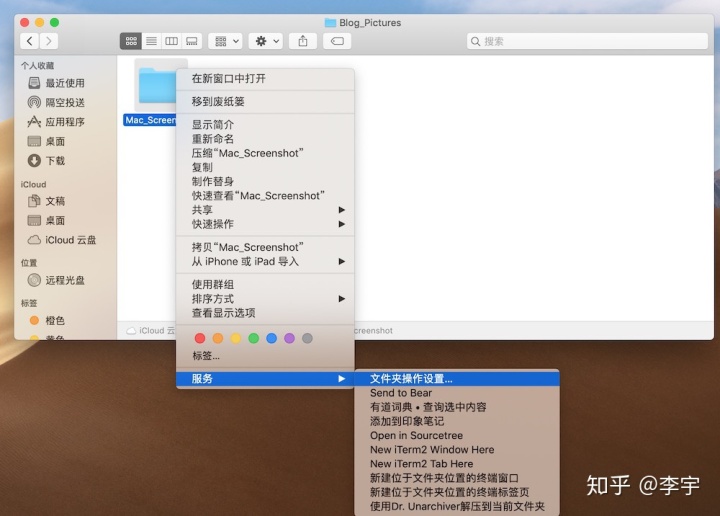Apply the green tag color

click(x=253, y=338)
